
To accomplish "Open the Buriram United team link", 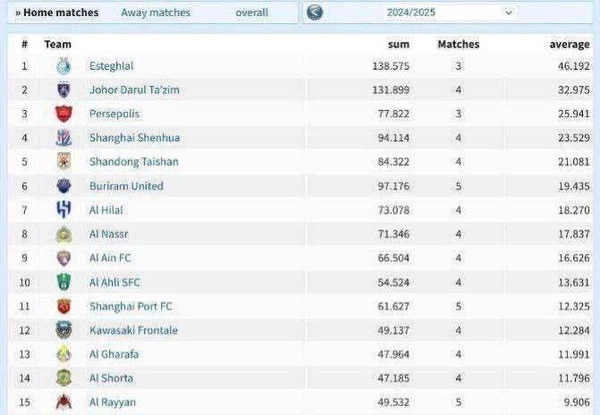I will pyautogui.click(x=126, y=186).
